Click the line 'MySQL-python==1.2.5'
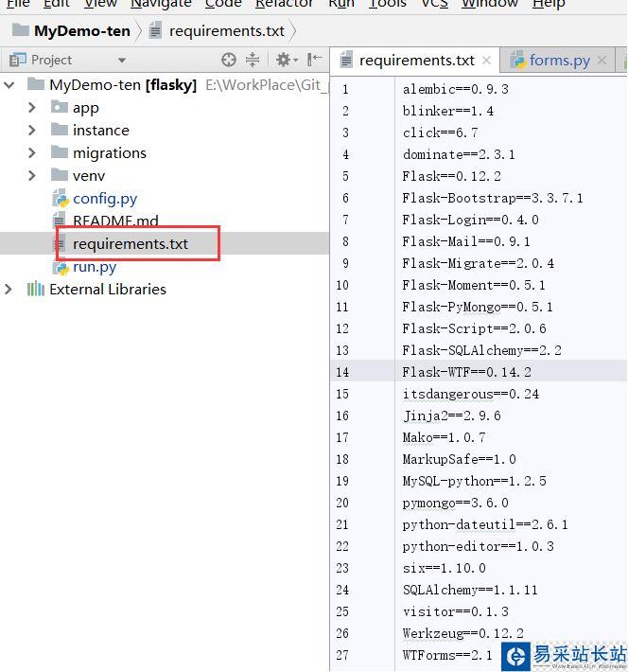Screen dimensions: 628x672 tap(474, 481)
